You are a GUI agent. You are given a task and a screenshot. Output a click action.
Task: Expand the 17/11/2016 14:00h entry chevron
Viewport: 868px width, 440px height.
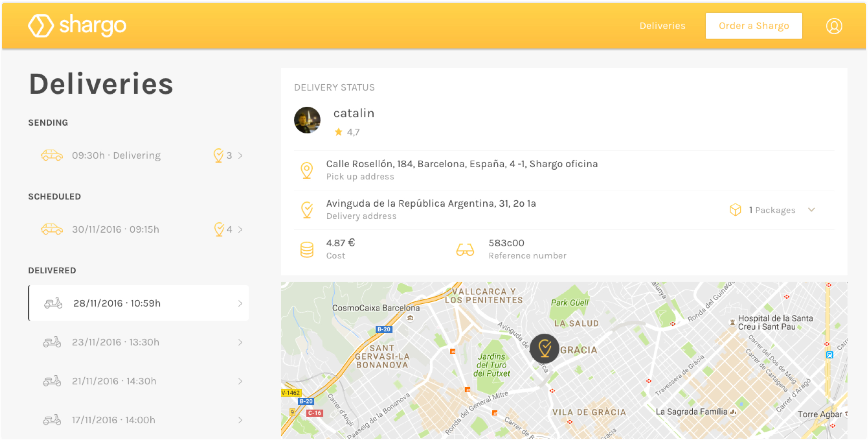coord(240,420)
